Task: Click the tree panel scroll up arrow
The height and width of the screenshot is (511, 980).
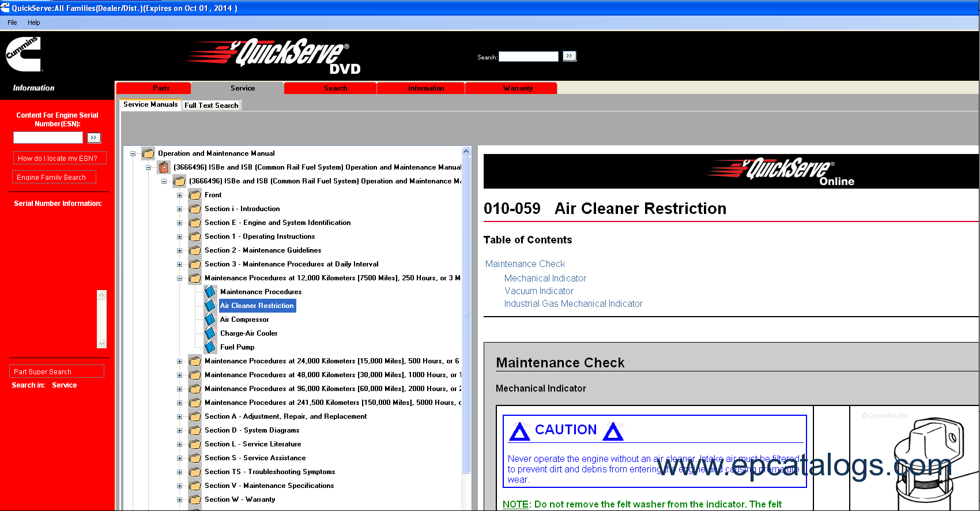Action: click(x=466, y=152)
